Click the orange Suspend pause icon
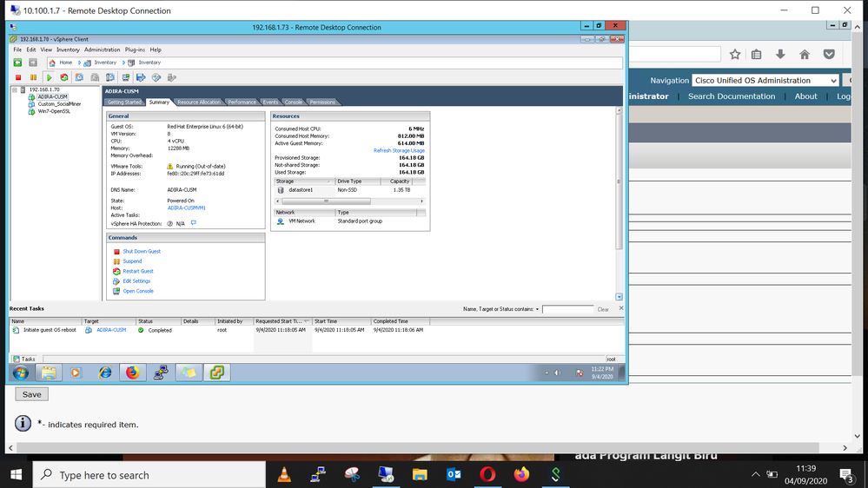This screenshot has width=868, height=488. (x=33, y=77)
